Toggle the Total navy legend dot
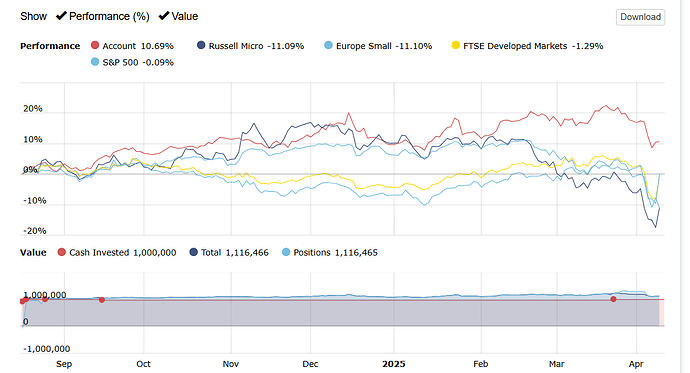690x373 pixels. [194, 252]
